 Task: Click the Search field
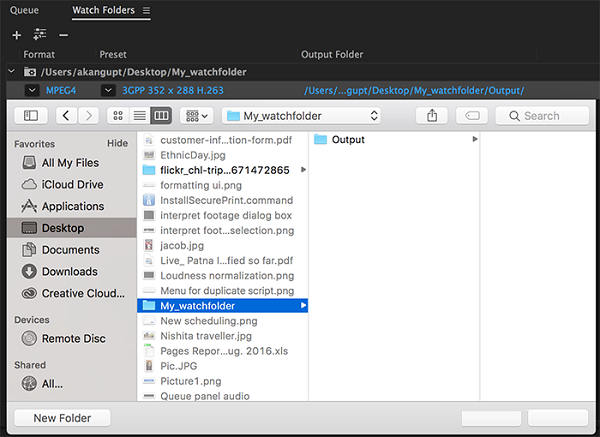click(x=542, y=116)
